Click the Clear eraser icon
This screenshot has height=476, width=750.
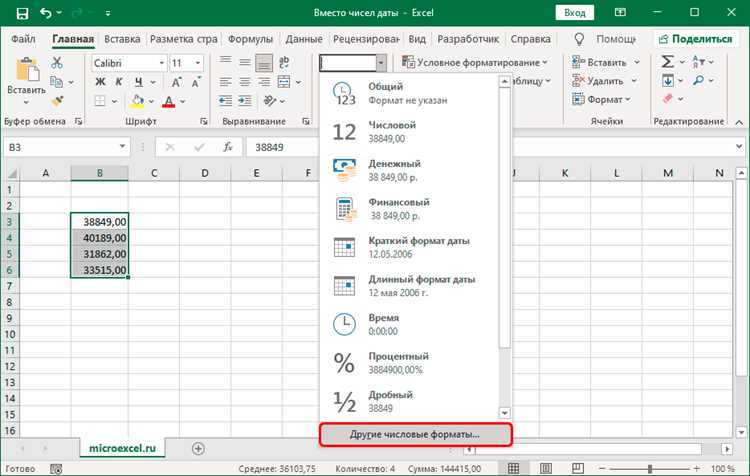(x=668, y=99)
